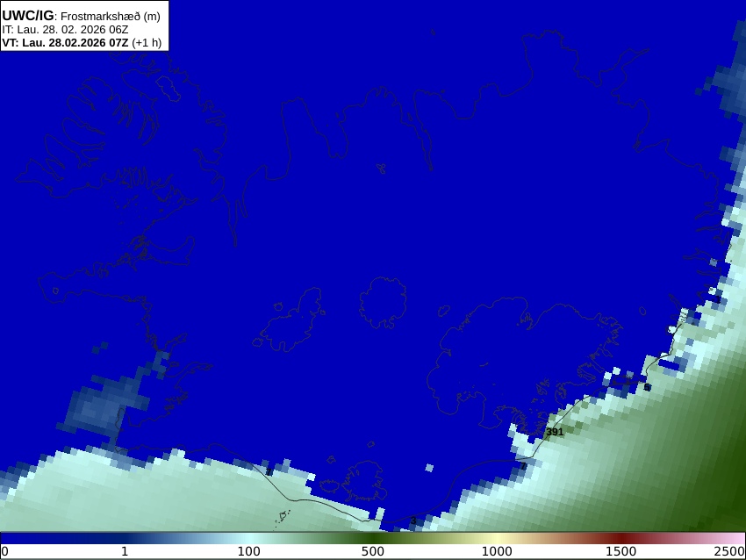
Task: Click the '391' value on the map
Action: (x=555, y=432)
